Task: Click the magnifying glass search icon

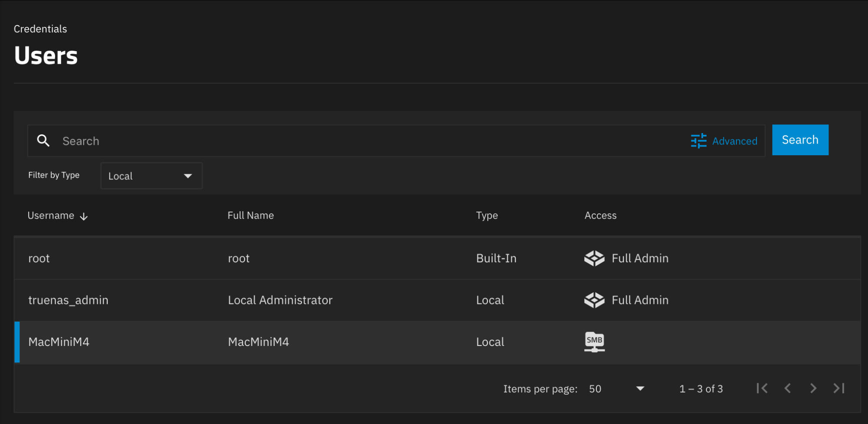Action: [43, 140]
